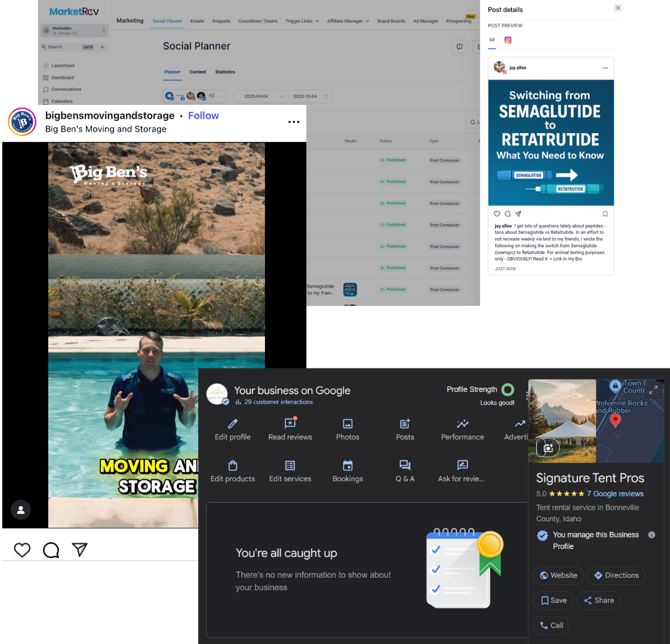
Task: Click the Bookings calendar icon
Action: (348, 465)
